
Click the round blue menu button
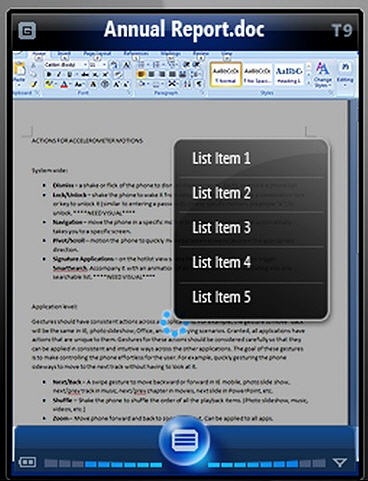click(185, 441)
